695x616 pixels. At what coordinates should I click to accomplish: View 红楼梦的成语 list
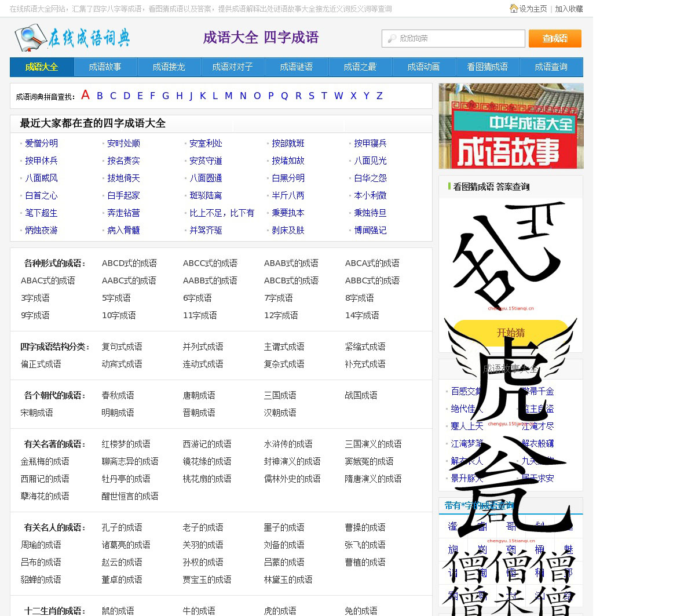point(126,444)
